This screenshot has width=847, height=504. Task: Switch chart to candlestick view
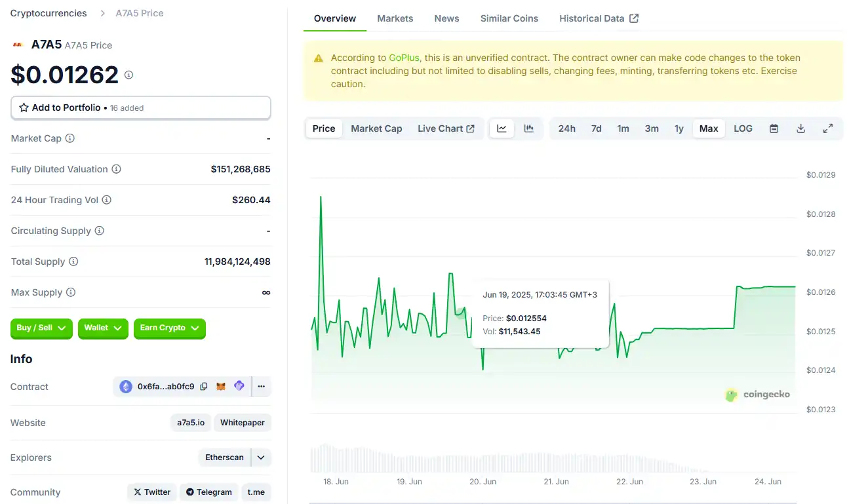529,128
